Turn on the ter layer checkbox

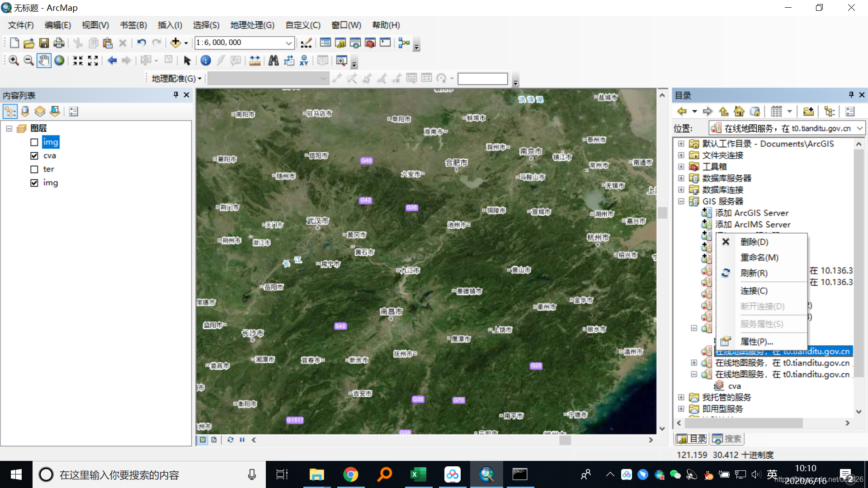coord(34,169)
